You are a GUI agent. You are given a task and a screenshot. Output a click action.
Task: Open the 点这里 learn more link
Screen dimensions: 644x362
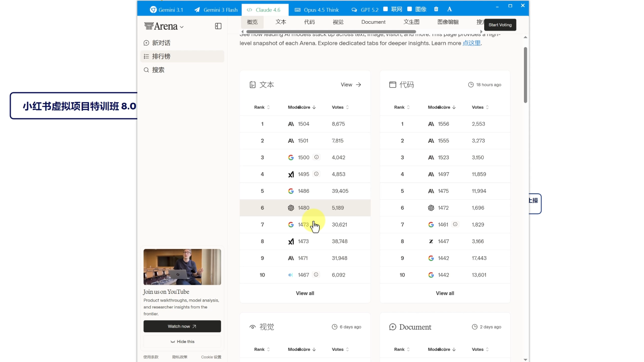coord(471,43)
